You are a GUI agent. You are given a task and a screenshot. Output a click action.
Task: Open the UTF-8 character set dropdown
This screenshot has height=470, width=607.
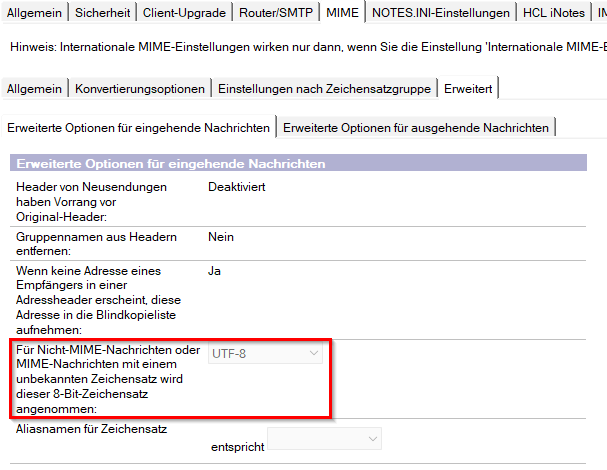pos(266,354)
